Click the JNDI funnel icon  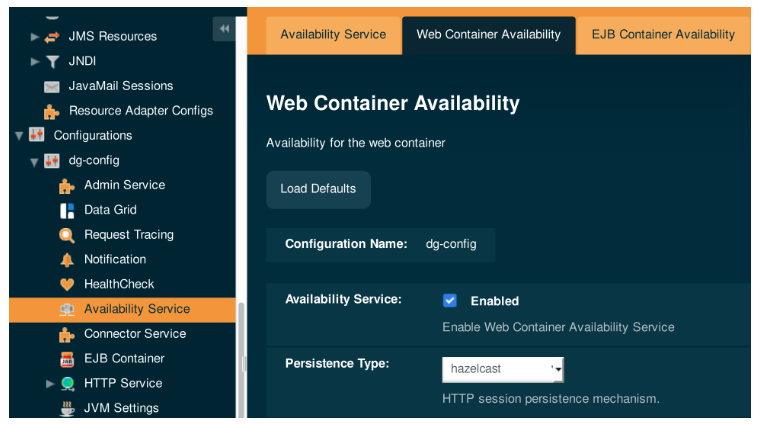52,62
